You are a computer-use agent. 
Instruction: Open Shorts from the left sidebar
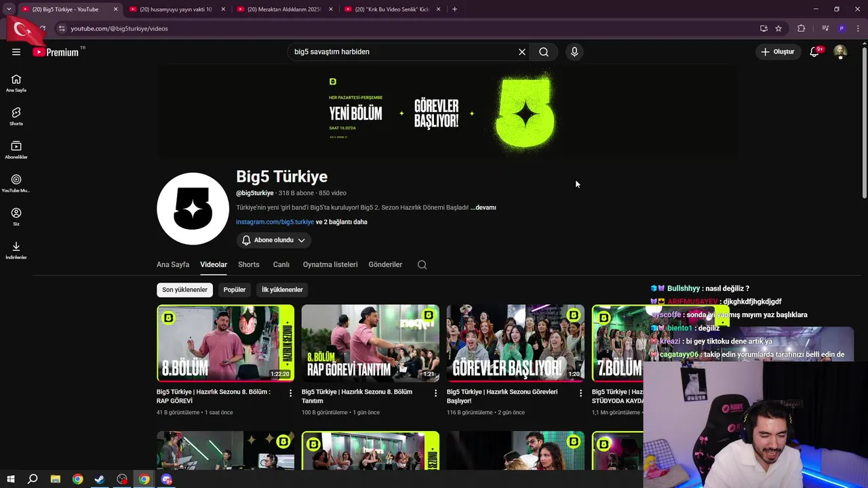click(16, 117)
